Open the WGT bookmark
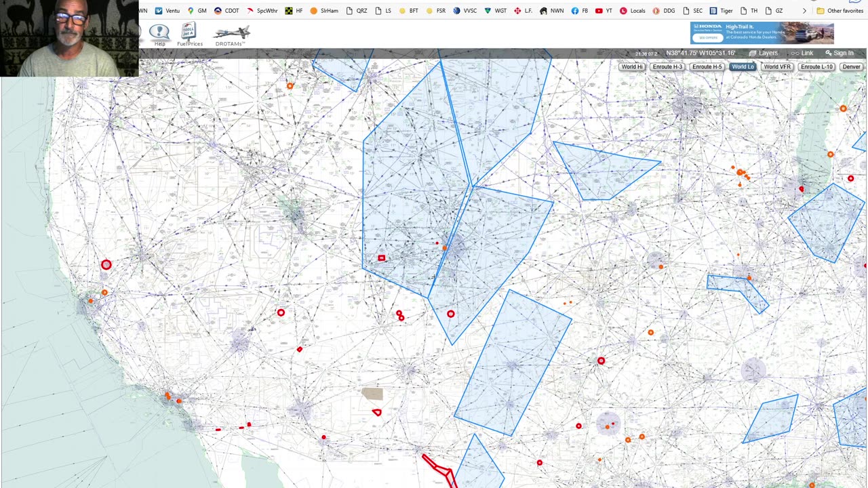868x488 pixels. (496, 11)
